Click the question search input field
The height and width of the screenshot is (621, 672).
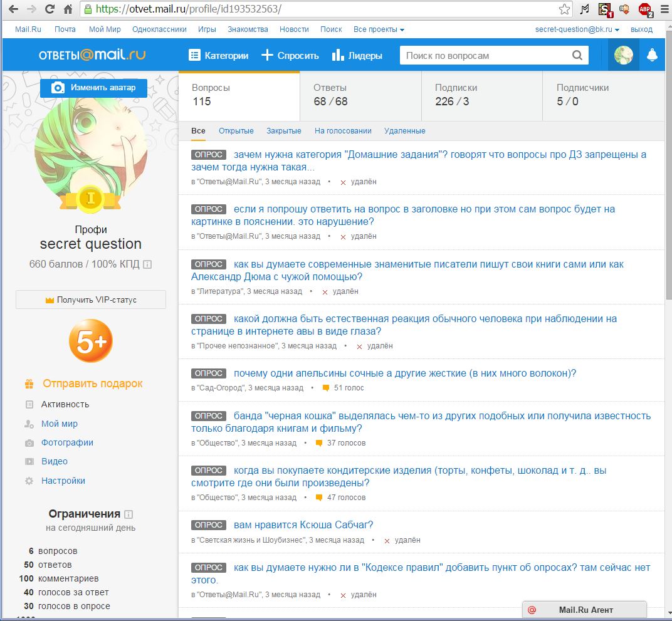point(486,55)
